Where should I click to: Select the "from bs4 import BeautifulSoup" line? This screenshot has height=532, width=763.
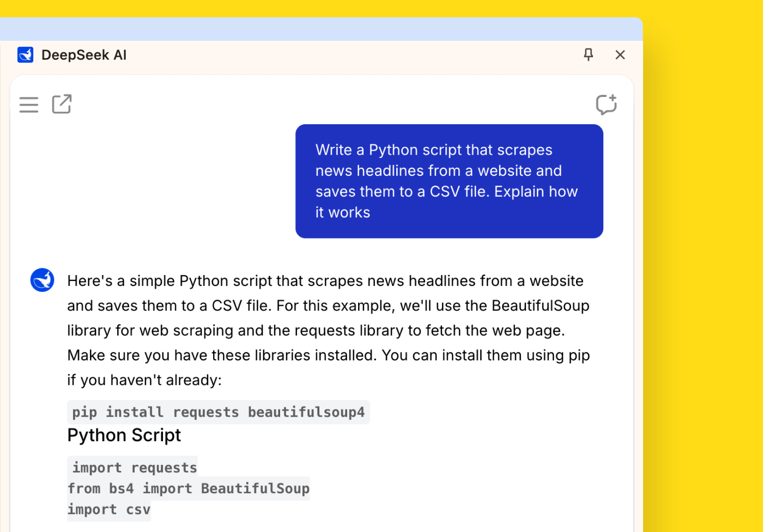(189, 488)
